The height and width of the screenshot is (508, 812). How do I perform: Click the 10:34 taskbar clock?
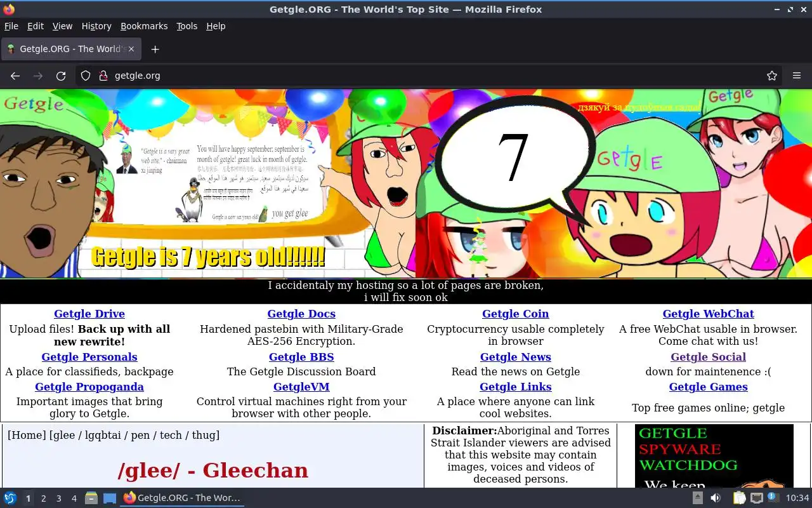[797, 498]
